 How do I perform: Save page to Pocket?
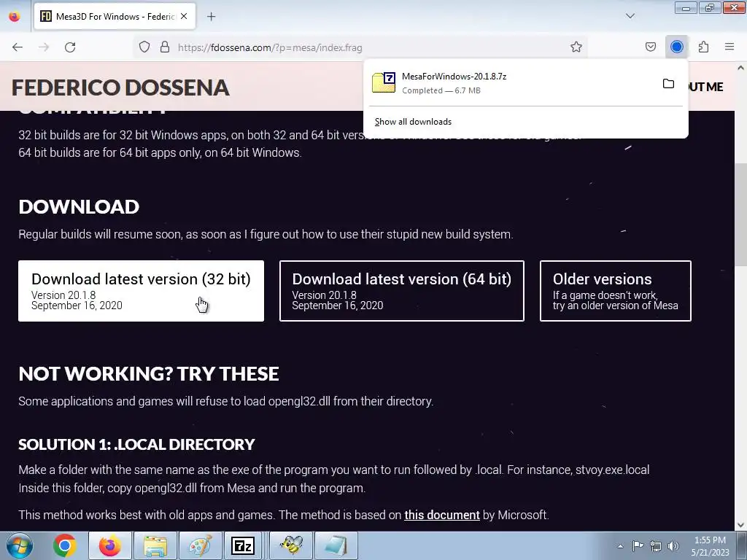coord(650,47)
